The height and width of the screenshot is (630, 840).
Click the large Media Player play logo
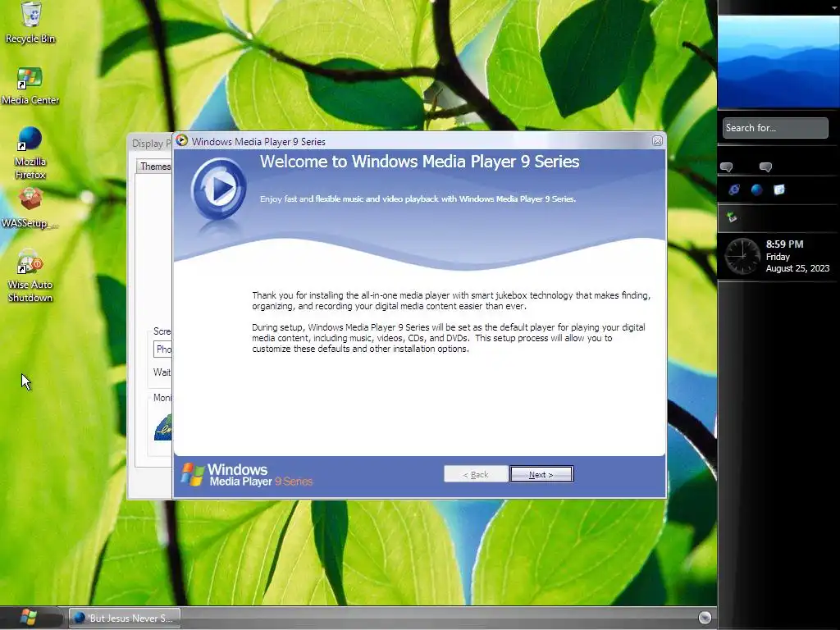tap(218, 189)
